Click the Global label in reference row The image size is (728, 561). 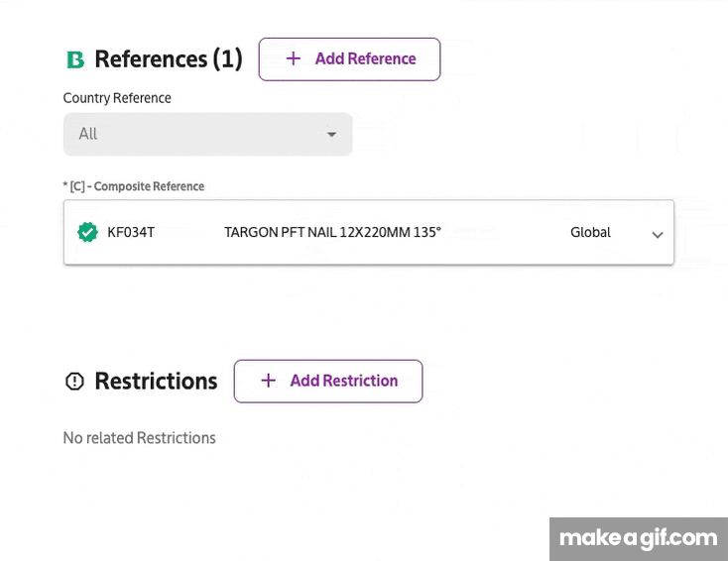590,232
